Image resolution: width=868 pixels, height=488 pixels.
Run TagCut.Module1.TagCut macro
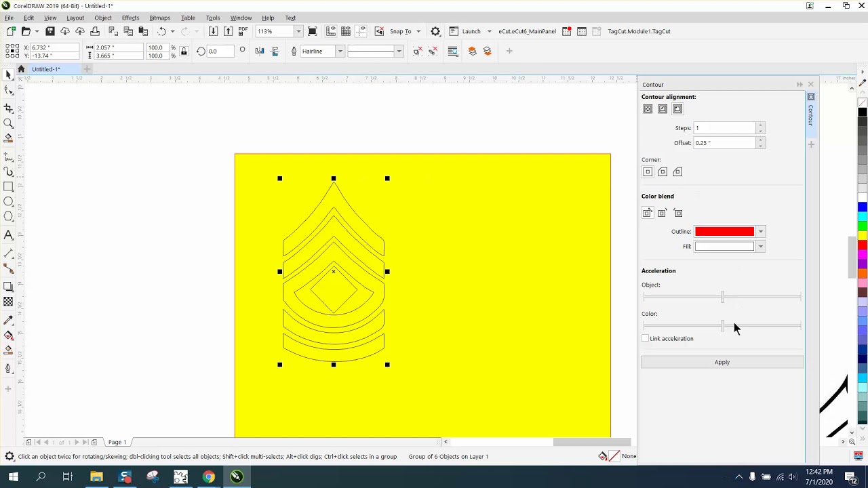tap(639, 31)
